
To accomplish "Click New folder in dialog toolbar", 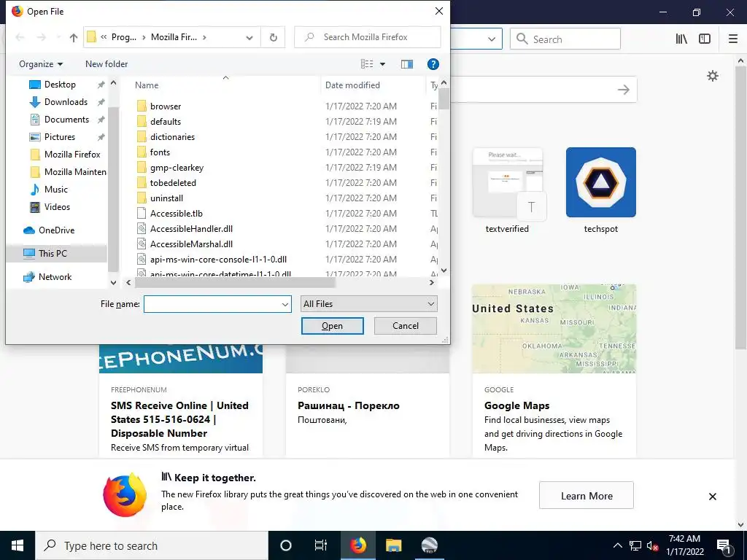I will [x=107, y=64].
